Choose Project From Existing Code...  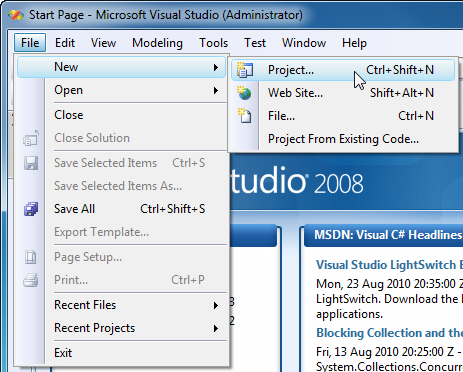click(343, 139)
